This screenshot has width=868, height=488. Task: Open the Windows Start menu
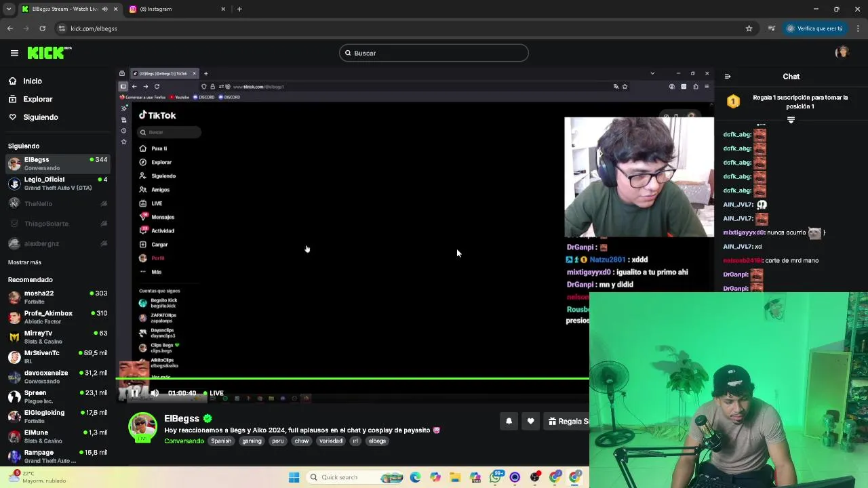click(x=294, y=477)
